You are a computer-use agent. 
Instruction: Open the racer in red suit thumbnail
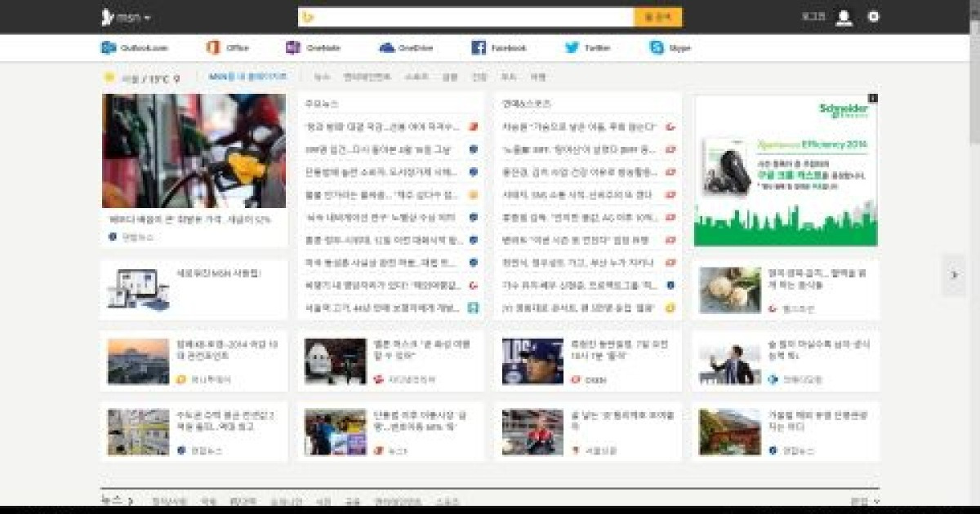click(532, 432)
